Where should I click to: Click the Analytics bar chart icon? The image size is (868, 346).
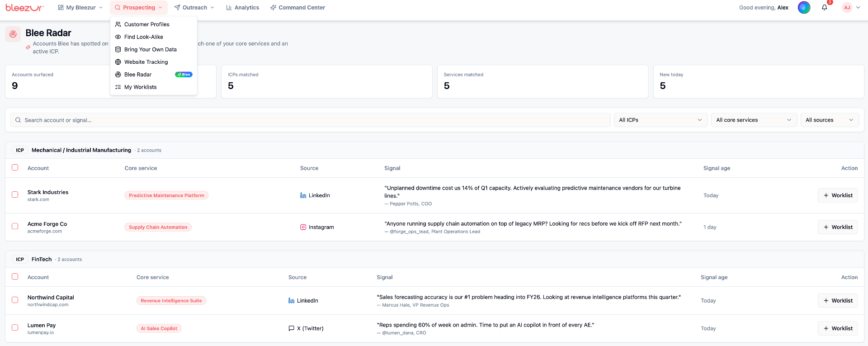[229, 8]
